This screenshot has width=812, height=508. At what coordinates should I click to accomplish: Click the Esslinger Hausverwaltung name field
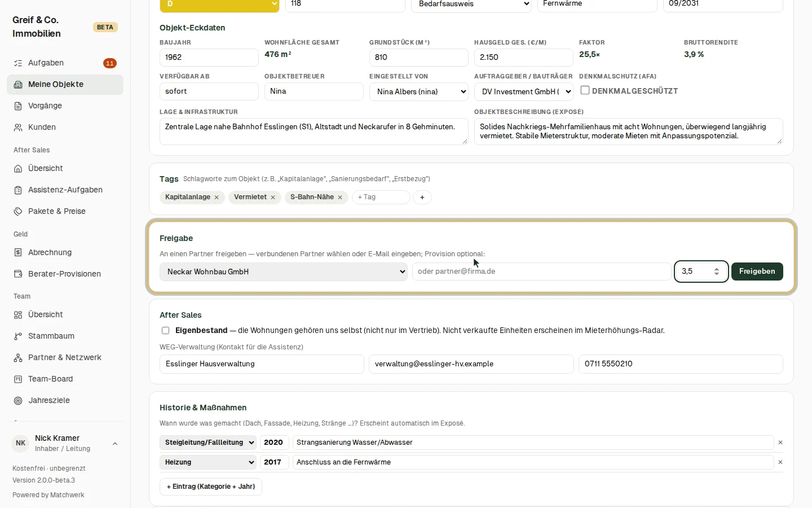click(262, 364)
